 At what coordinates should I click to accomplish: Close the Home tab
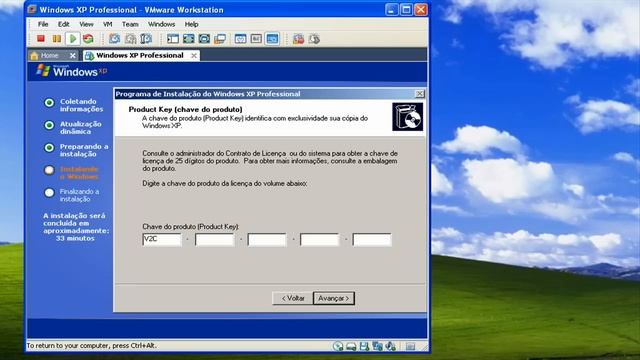(73, 56)
